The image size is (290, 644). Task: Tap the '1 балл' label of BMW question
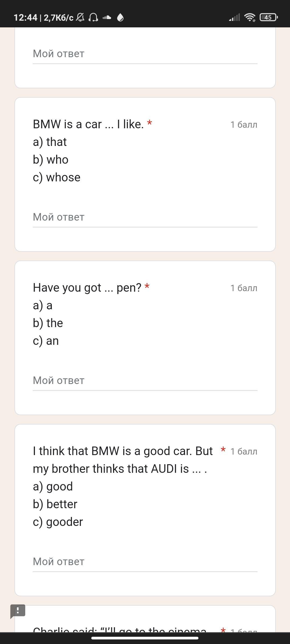(x=244, y=125)
